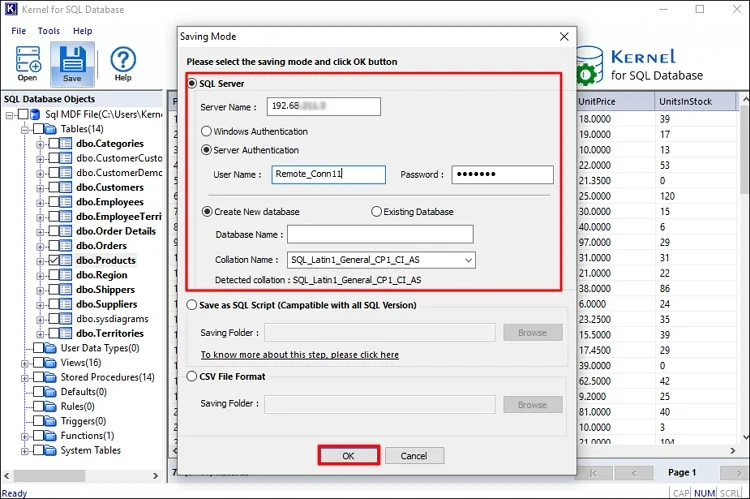This screenshot has width=750, height=499.
Task: Check the dbo.Orders checkbox
Action: (x=54, y=246)
